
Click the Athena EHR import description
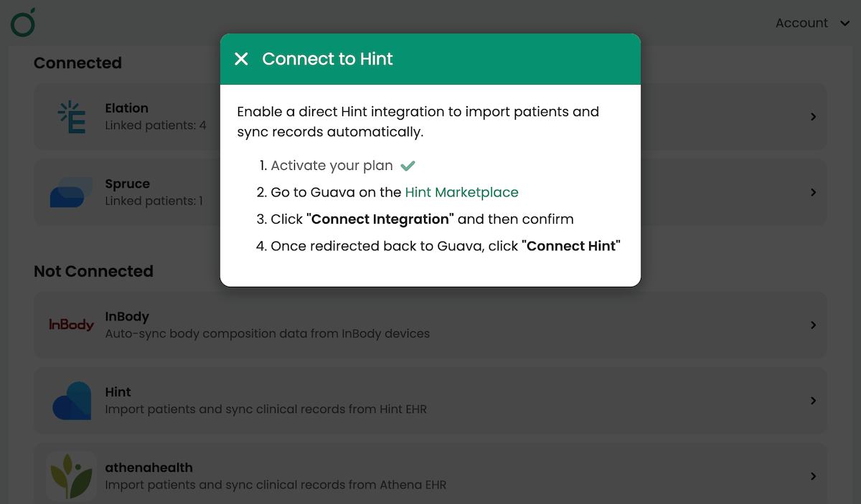click(x=276, y=485)
